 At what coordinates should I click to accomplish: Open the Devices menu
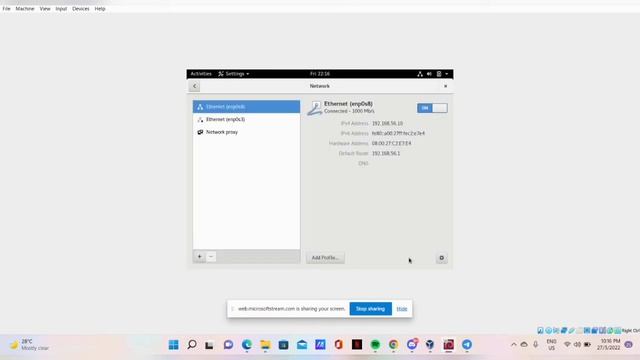coord(81,9)
